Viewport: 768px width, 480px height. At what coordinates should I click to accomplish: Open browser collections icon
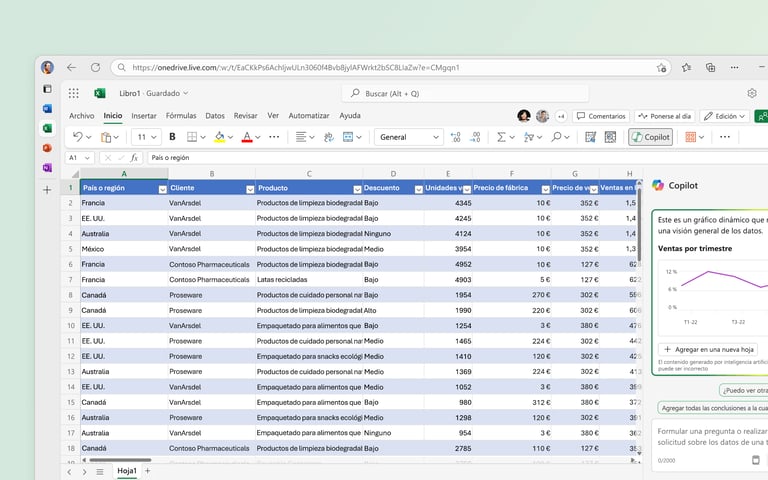710,68
